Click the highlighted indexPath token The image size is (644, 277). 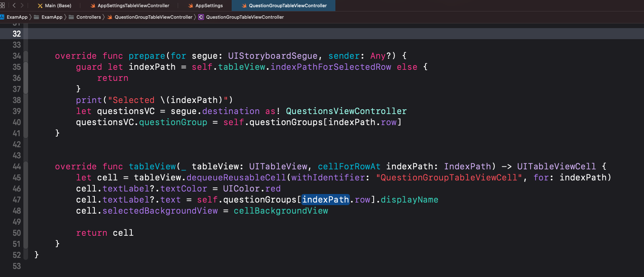(325, 200)
